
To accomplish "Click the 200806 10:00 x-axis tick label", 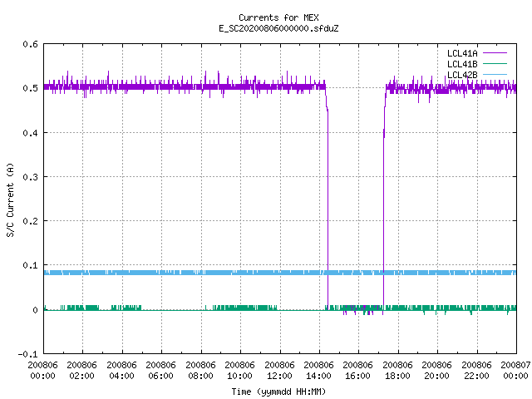I will pyautogui.click(x=239, y=371).
